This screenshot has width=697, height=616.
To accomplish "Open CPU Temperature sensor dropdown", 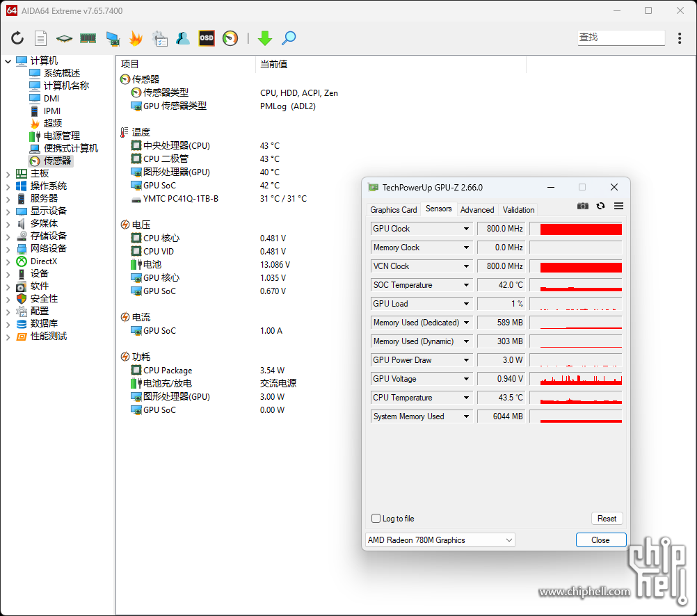I will 466,397.
